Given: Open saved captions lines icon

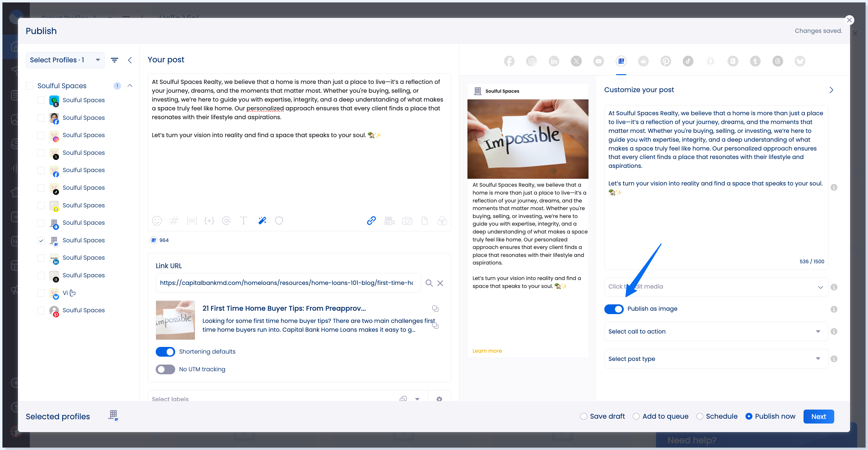Looking at the screenshot, I should (x=192, y=221).
